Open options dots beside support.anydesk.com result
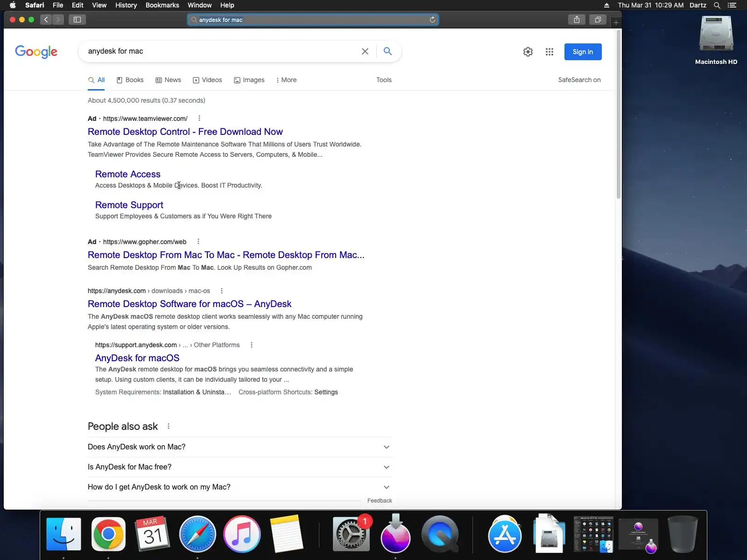 click(x=252, y=345)
